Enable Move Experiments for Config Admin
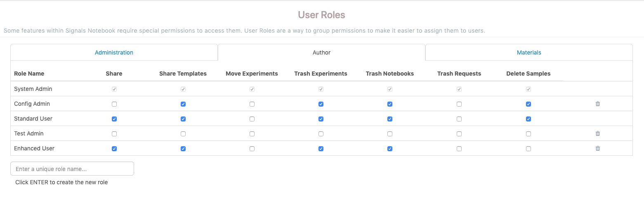 252,104
